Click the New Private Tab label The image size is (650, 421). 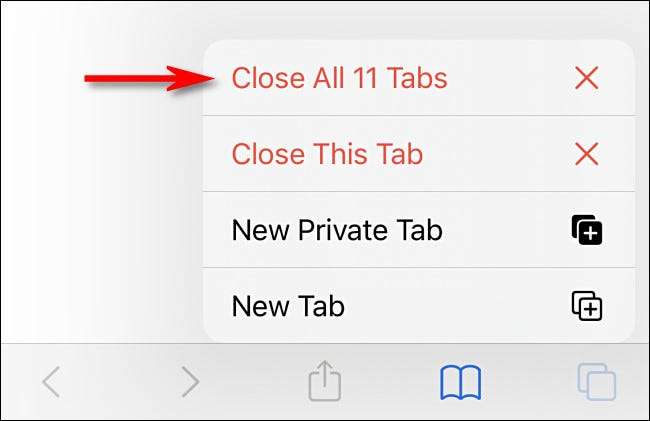337,230
